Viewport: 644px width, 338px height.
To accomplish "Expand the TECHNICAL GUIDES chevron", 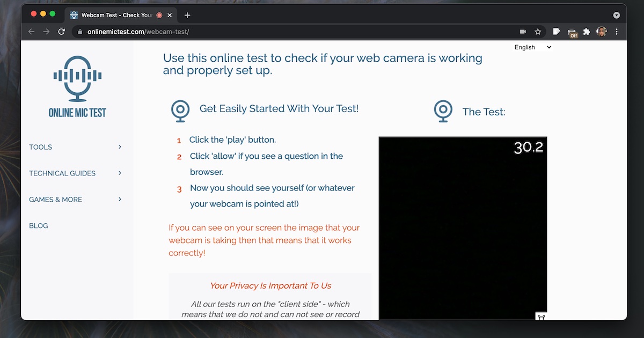I will 120,173.
